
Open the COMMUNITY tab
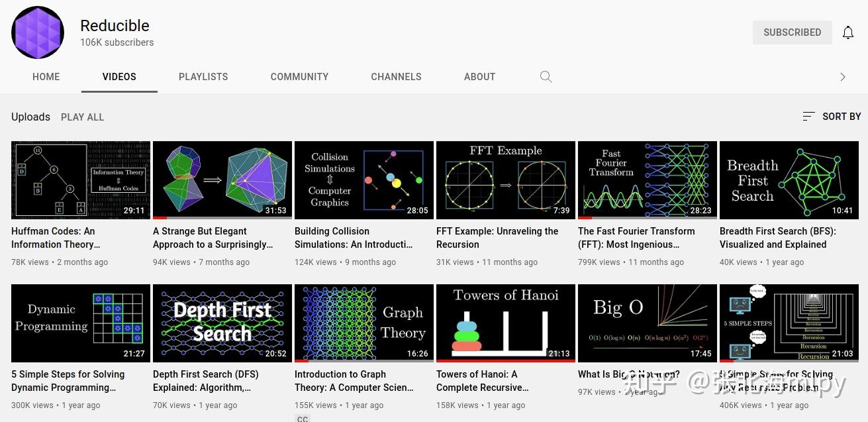click(x=299, y=77)
